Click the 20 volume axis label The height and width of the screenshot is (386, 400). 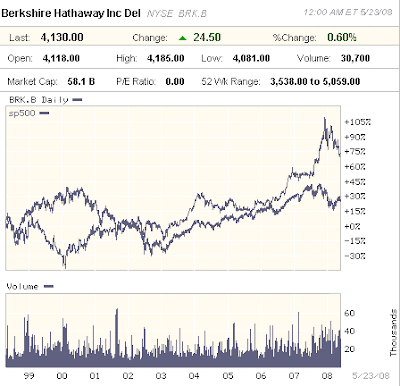pyautogui.click(x=350, y=349)
